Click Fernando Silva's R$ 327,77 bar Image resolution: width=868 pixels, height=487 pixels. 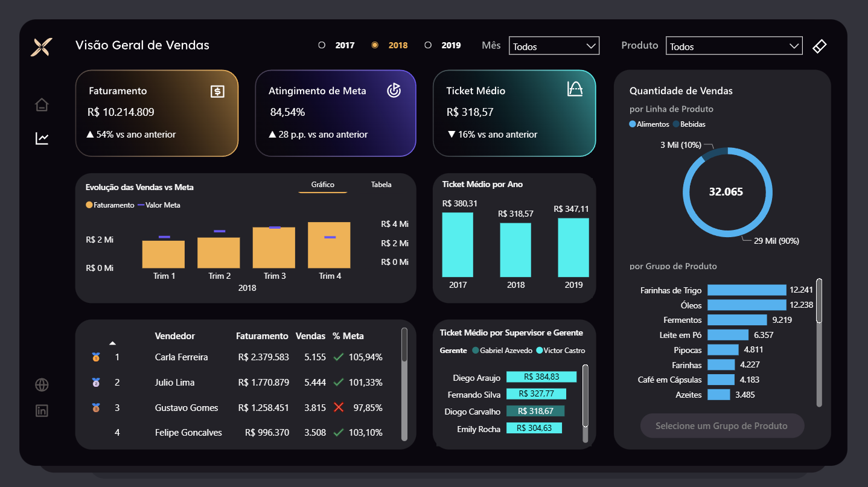click(536, 394)
